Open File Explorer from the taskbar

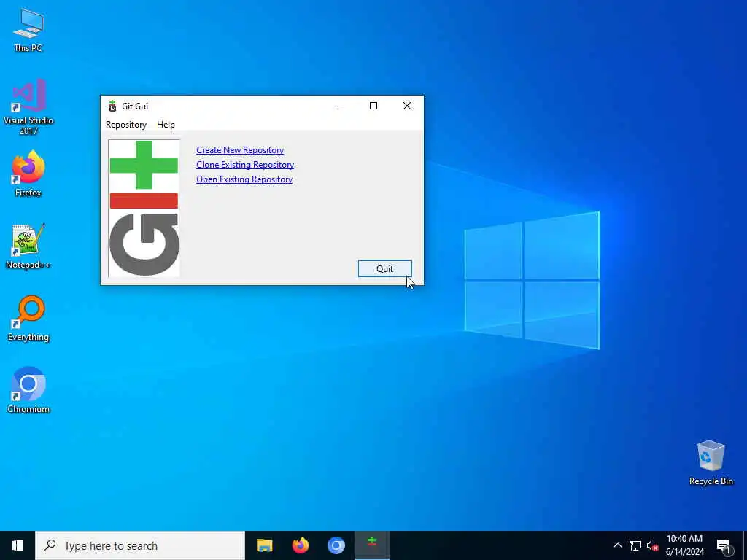click(x=264, y=545)
